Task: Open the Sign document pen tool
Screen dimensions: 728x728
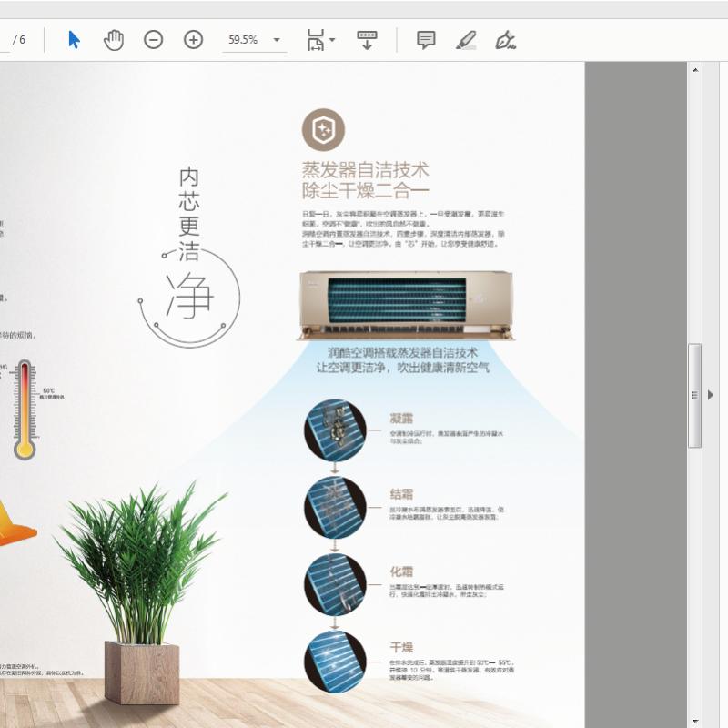Action: pyautogui.click(x=506, y=40)
